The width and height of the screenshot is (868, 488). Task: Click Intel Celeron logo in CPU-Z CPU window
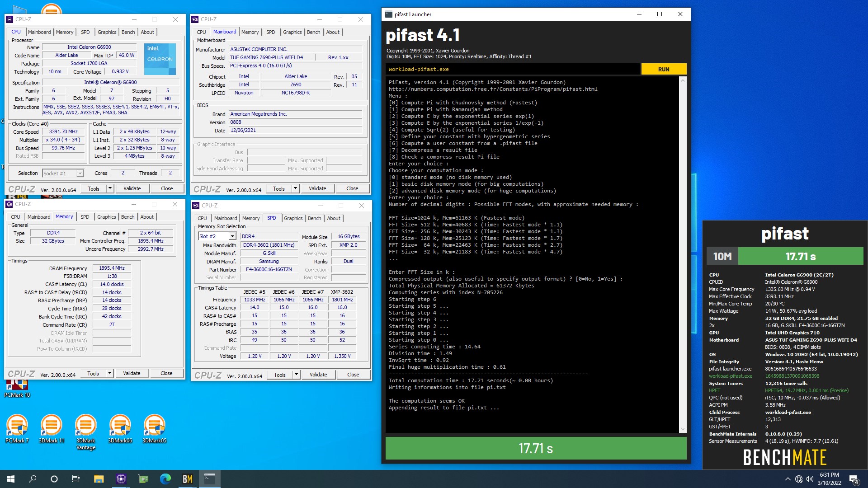point(160,59)
